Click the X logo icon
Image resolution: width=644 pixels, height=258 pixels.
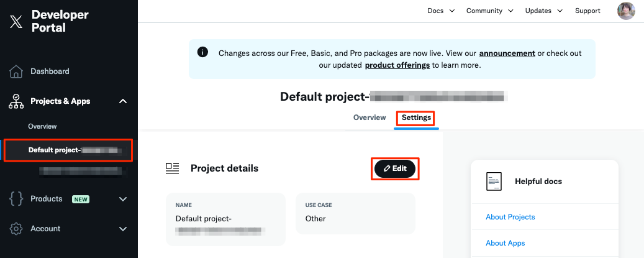pos(16,22)
